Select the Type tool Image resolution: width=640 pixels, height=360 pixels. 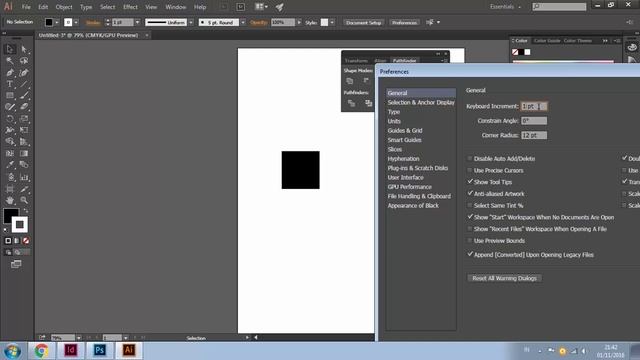[x=10, y=84]
